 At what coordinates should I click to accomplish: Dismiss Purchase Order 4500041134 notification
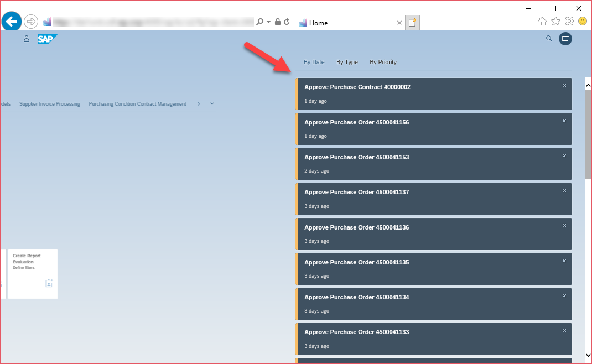pyautogui.click(x=564, y=295)
